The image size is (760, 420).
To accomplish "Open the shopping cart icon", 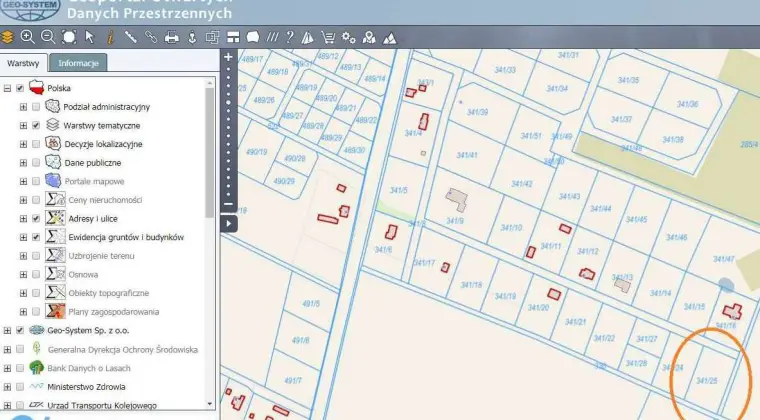I will [x=328, y=37].
